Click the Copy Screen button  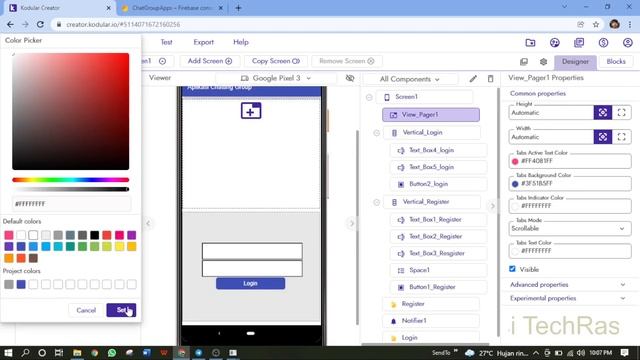276,61
